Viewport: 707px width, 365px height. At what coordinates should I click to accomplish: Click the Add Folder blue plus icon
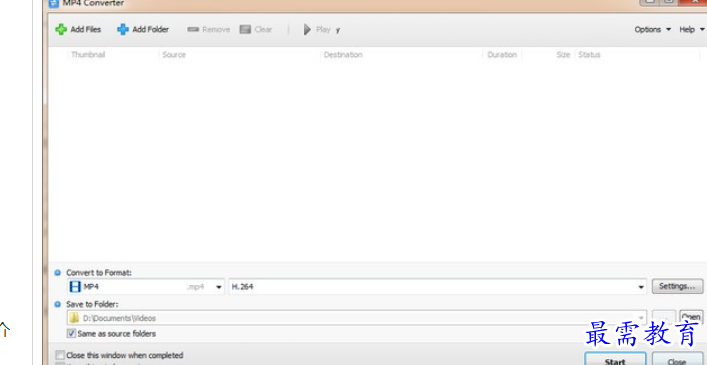(123, 30)
